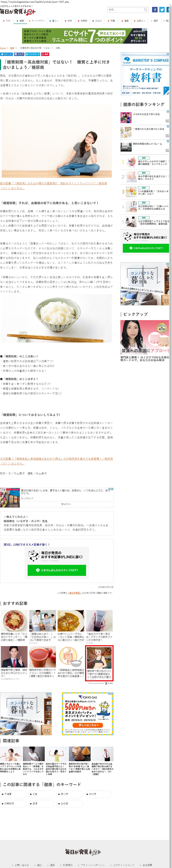Click the red Pinterest 保存 button
The image size is (172, 868).
[45, 54]
